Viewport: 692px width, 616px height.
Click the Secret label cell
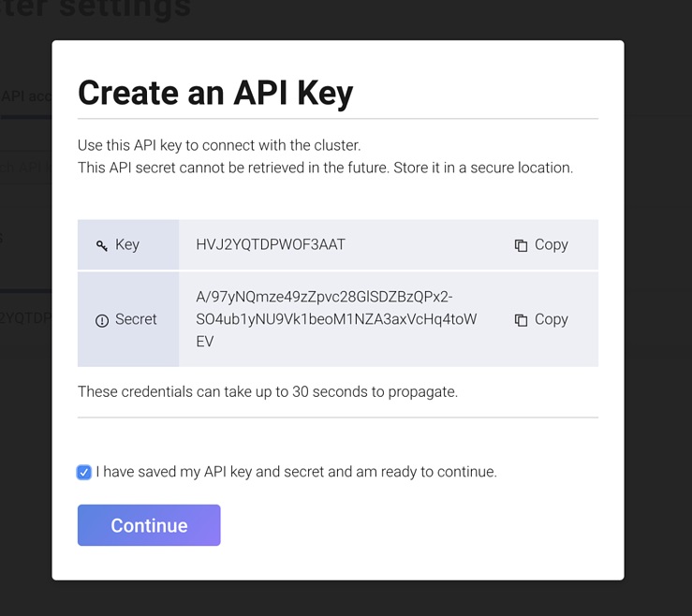[x=128, y=319]
